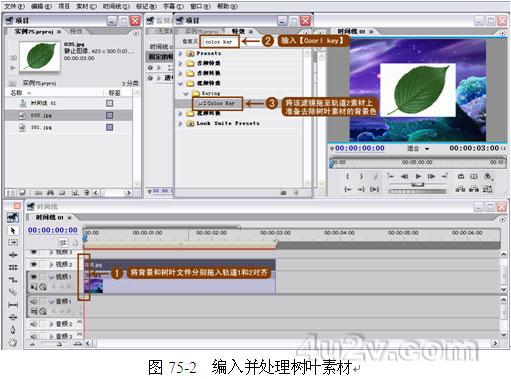Mute the 音频2 track speaker

pos(34,324)
